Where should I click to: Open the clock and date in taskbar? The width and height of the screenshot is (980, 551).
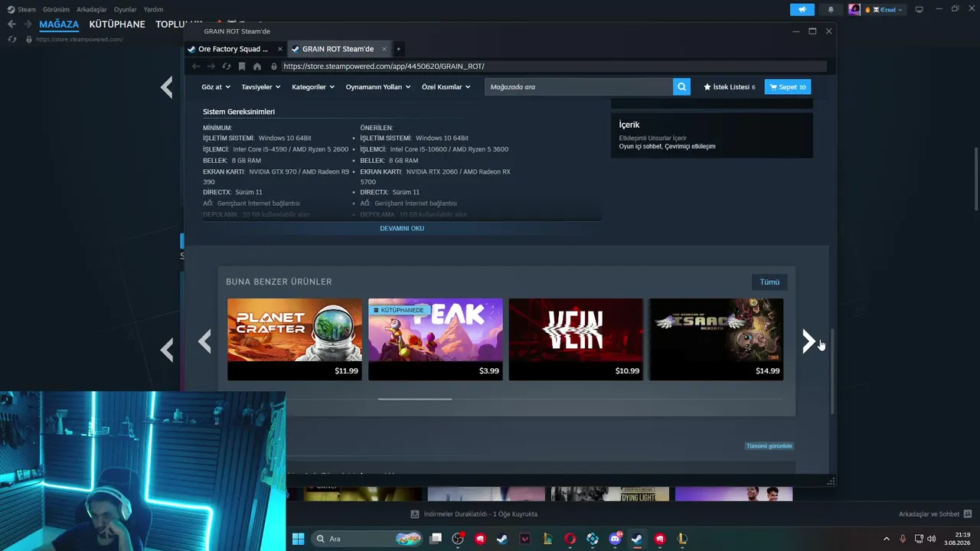tap(957, 539)
